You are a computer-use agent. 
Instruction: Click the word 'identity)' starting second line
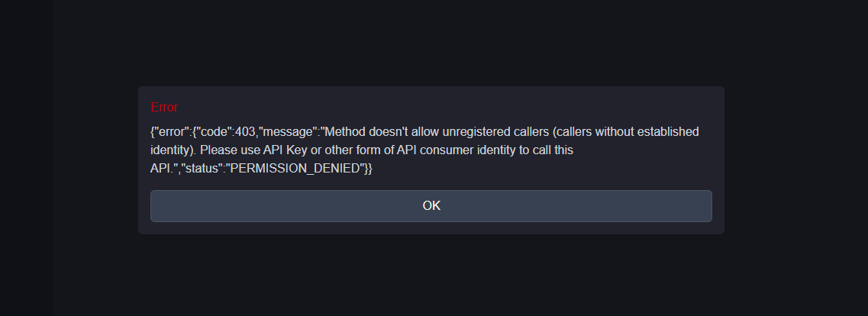(173, 150)
